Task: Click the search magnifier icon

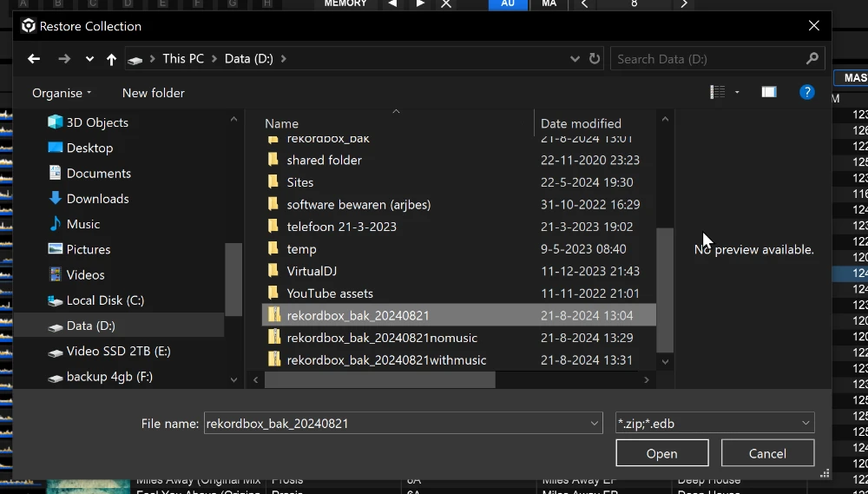Action: tap(812, 59)
